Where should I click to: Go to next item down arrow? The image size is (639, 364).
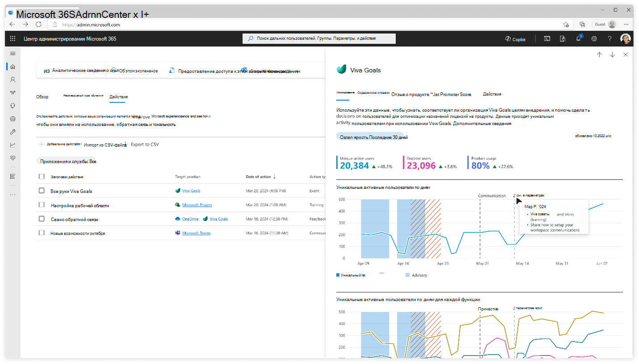pos(612,54)
